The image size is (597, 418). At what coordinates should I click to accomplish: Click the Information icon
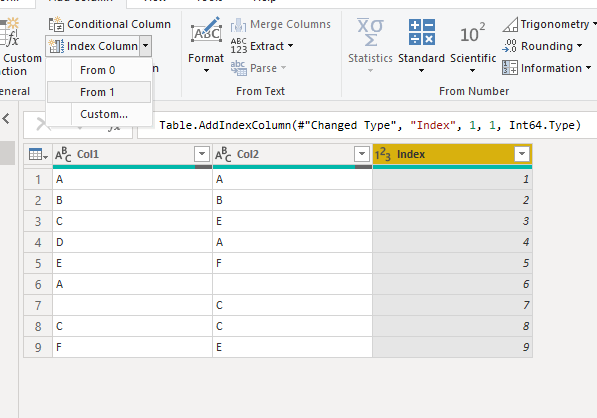click(x=509, y=68)
